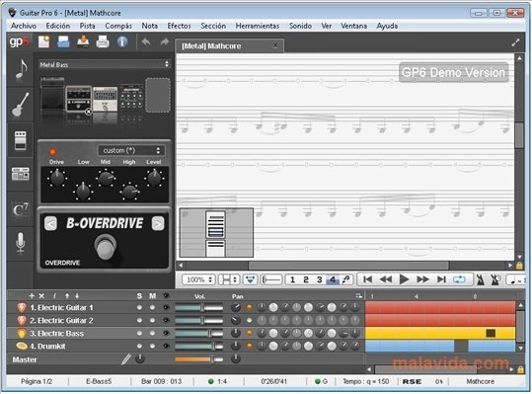Viewport: 532px width, 394px height.
Task: Move track up arrow icon
Action: point(67,296)
